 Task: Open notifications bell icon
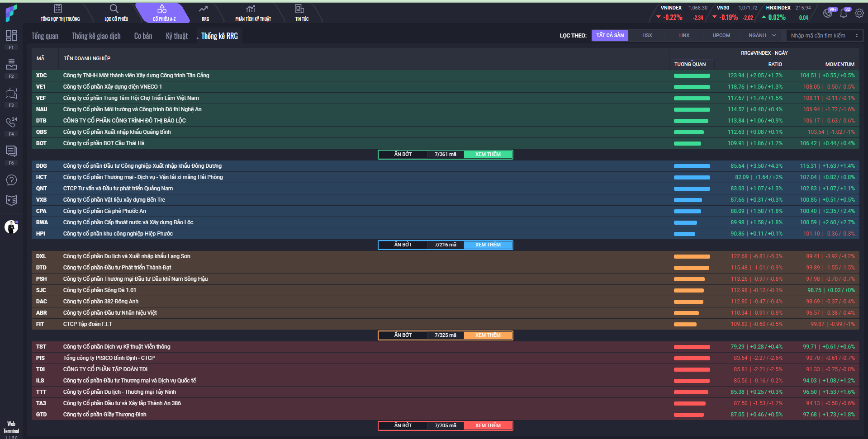844,13
